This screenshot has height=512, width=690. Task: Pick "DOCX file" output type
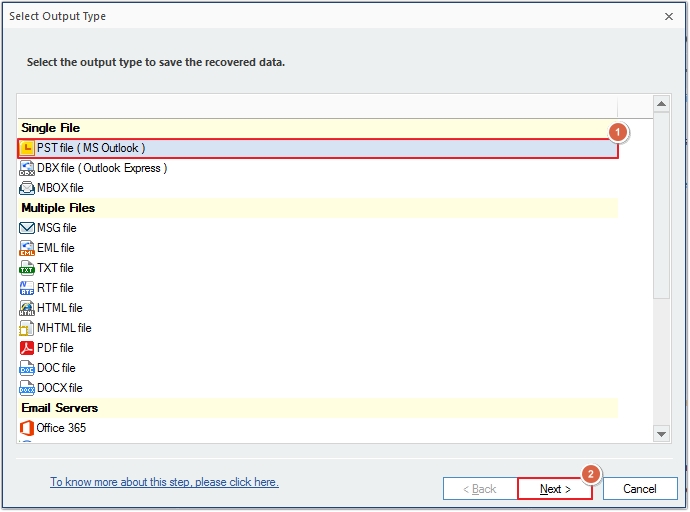coord(60,388)
